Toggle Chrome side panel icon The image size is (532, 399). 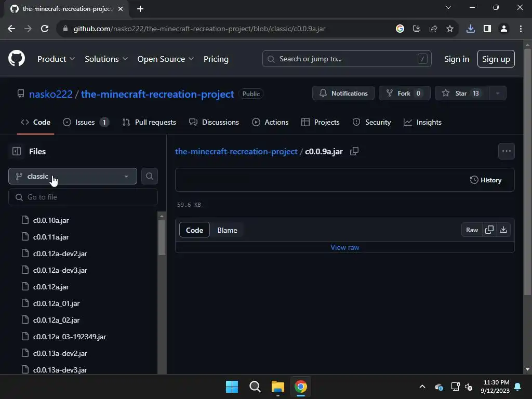coord(487,29)
